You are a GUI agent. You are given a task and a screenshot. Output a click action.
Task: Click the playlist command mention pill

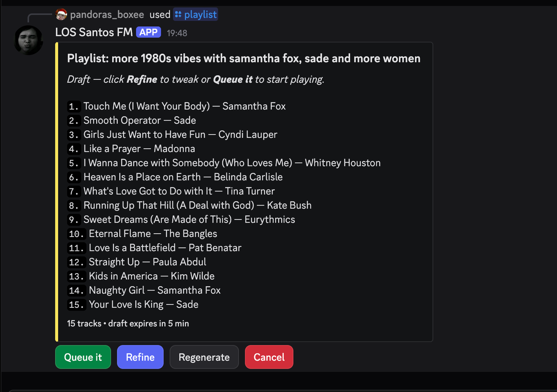[x=195, y=14]
